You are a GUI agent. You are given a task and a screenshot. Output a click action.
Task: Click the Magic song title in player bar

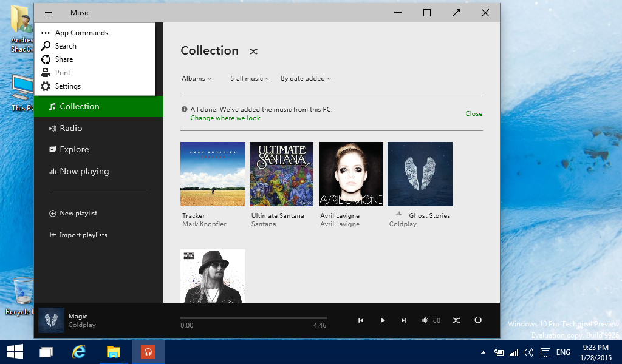(x=78, y=316)
